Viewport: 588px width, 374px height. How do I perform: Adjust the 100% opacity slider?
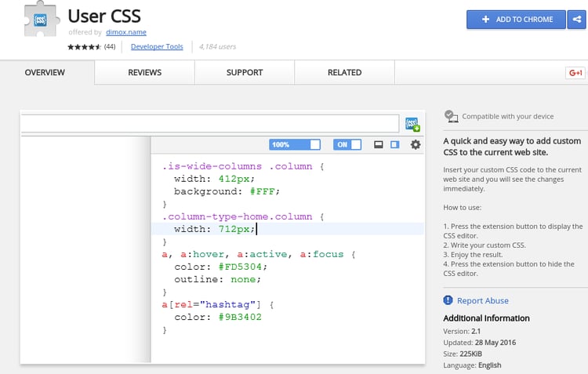click(x=295, y=144)
